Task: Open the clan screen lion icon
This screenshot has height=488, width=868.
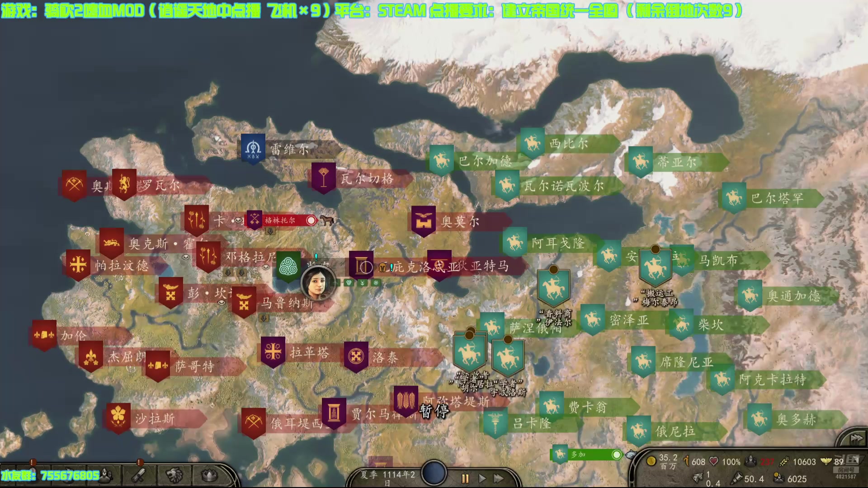Action: point(174,475)
